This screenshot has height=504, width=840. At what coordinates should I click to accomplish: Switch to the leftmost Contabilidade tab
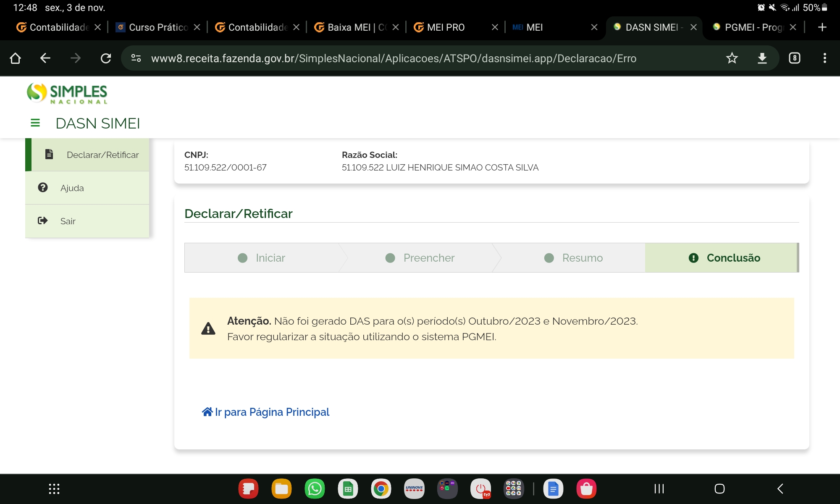coord(53,27)
